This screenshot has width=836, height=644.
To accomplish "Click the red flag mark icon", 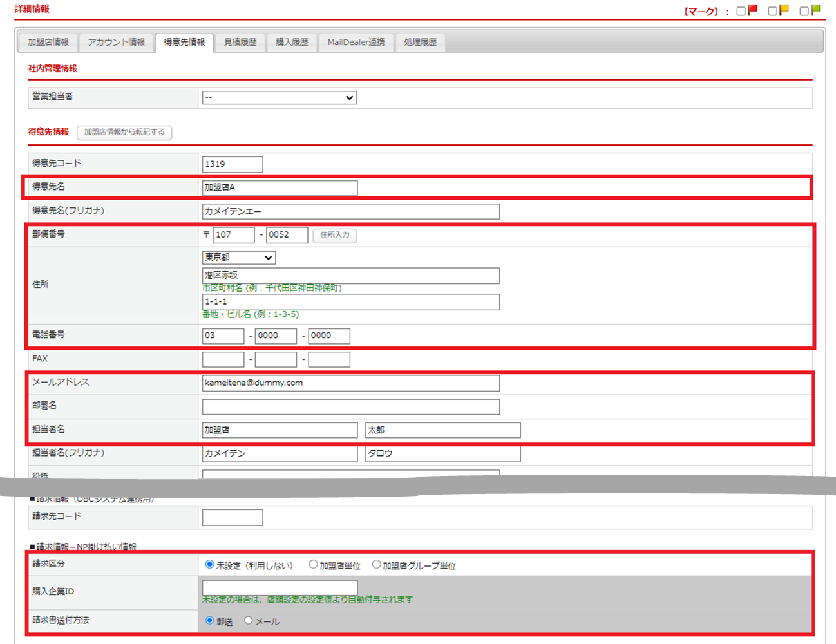I will pyautogui.click(x=752, y=10).
